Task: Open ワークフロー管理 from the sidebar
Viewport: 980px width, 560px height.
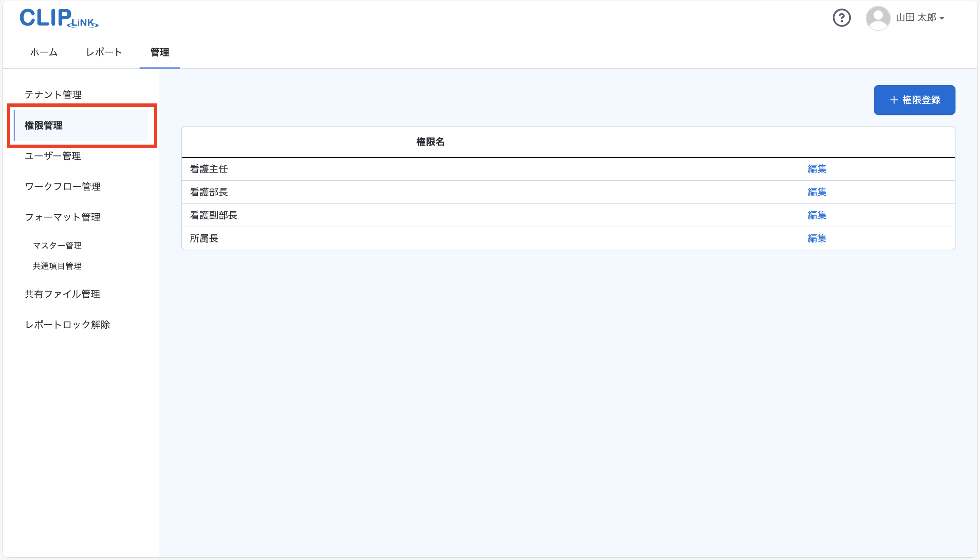Action: pyautogui.click(x=62, y=186)
